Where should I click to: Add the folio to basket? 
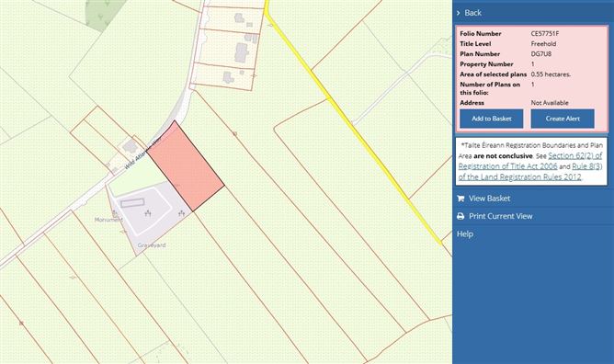tap(492, 119)
